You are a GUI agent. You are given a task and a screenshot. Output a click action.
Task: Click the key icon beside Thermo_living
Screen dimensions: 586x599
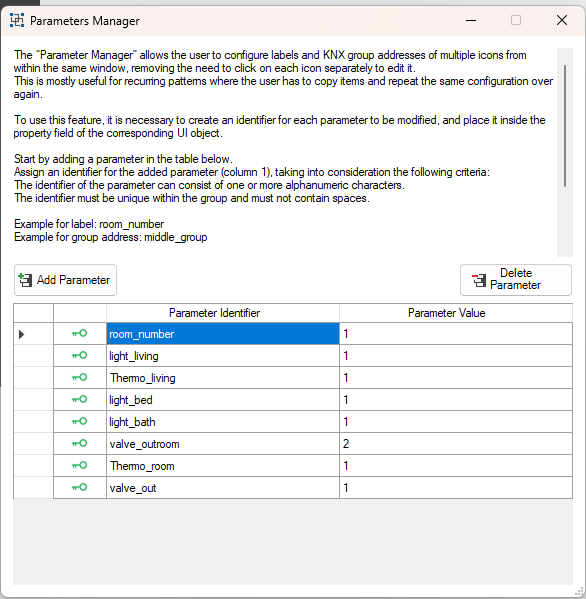point(79,377)
